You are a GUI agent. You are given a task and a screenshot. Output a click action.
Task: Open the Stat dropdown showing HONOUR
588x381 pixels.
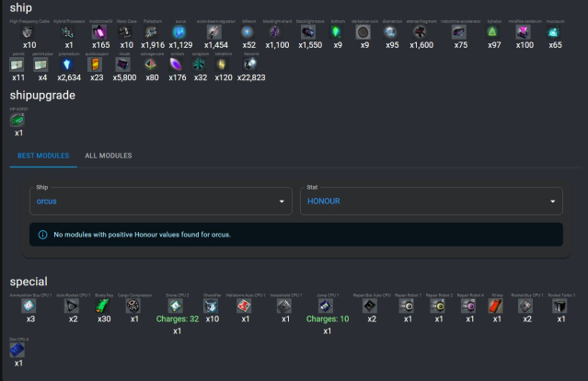point(431,200)
